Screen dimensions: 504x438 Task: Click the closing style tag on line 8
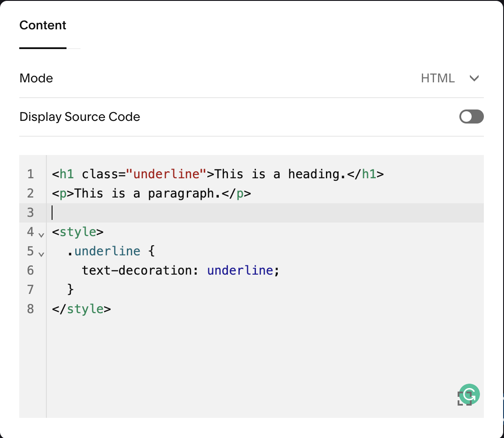[81, 309]
